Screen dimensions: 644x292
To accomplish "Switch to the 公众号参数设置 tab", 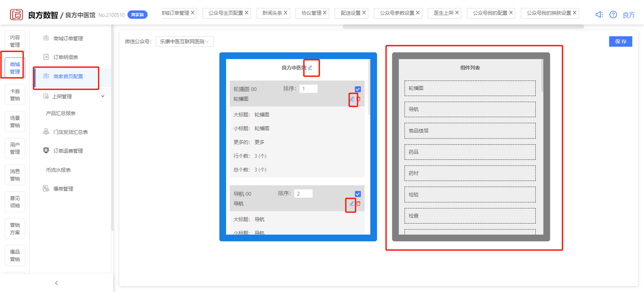I will pos(397,13).
